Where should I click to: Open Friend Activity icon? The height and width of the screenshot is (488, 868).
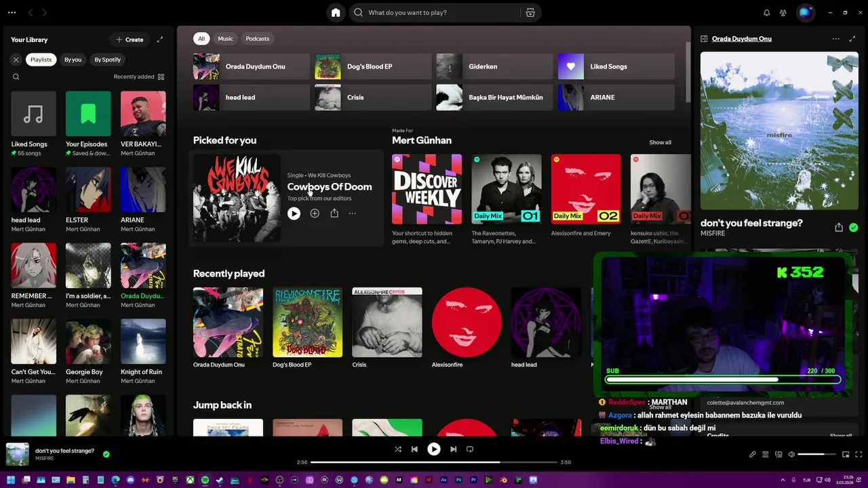click(783, 12)
